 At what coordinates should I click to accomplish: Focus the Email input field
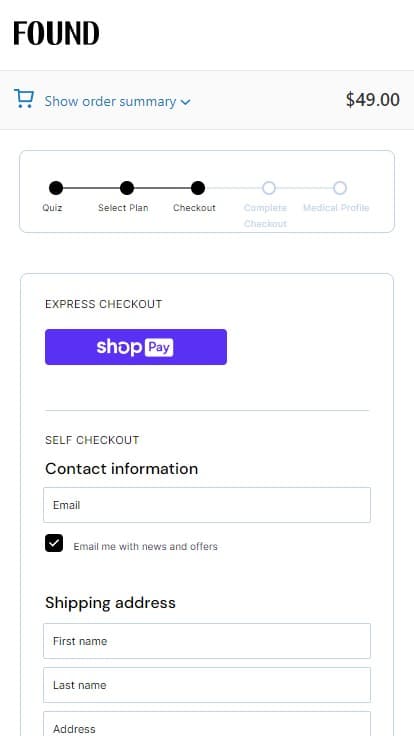click(207, 505)
